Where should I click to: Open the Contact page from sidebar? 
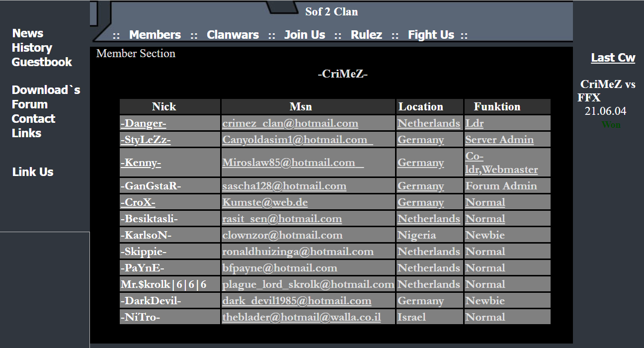[33, 119]
